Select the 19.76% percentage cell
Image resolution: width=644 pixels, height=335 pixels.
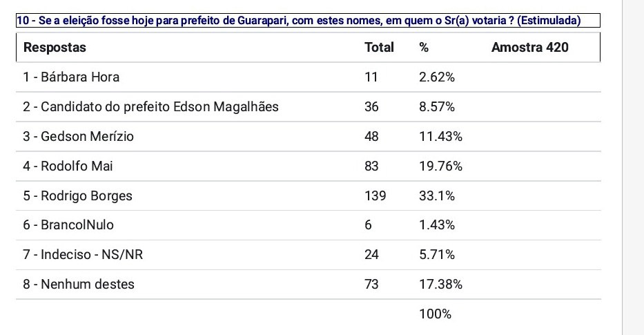click(440, 166)
